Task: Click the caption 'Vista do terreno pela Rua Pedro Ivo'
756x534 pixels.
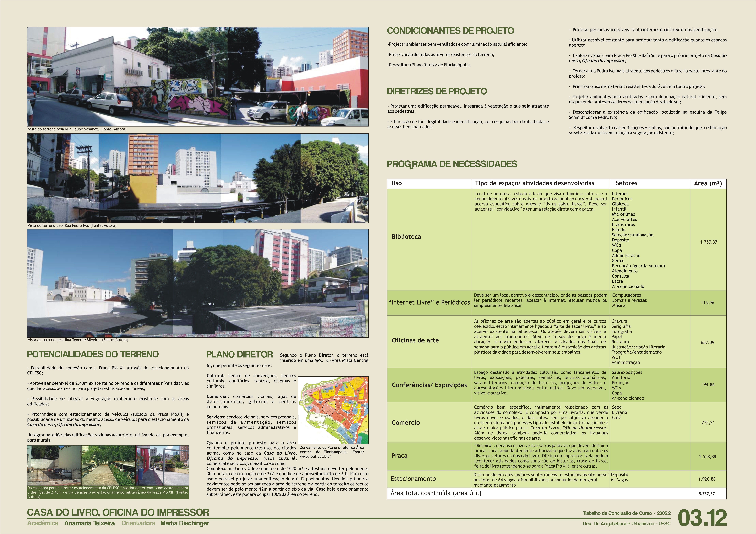Action: (72, 225)
